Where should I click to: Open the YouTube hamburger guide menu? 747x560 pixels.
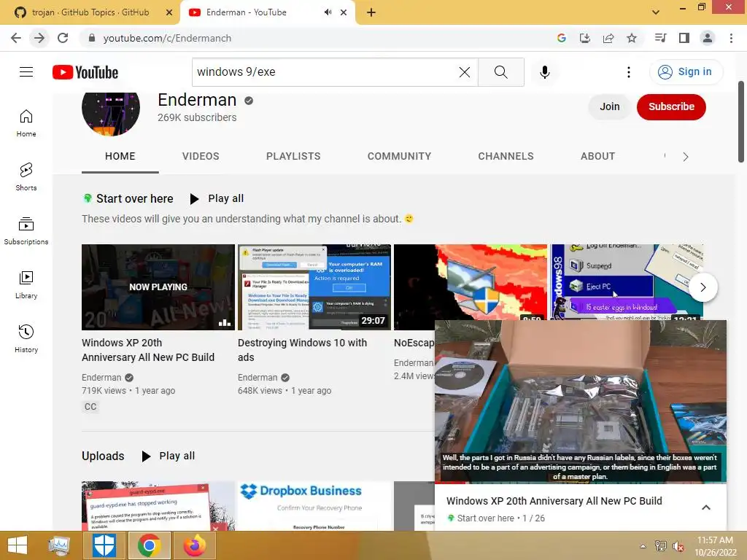coord(26,72)
